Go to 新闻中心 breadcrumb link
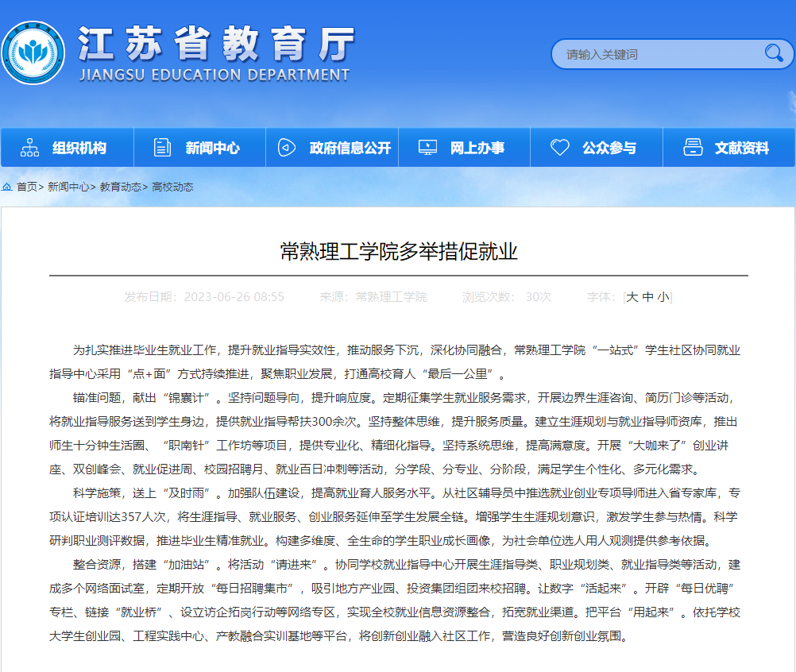 (68, 187)
